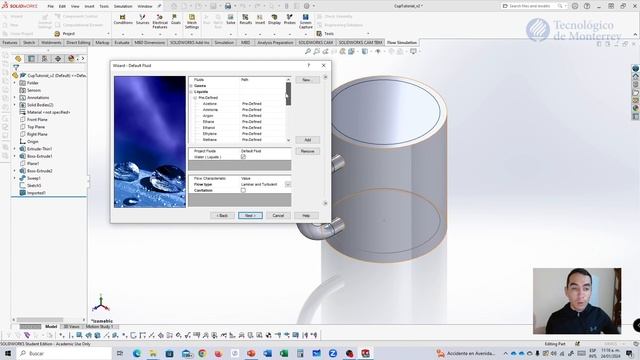Click the filter funnel icon above the feature tree

(x=16, y=67)
